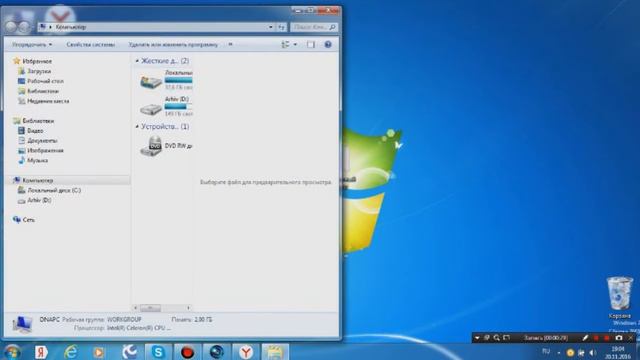Go forward in Explorer navigation
Viewport: 640px width, 360px height.
click(24, 27)
